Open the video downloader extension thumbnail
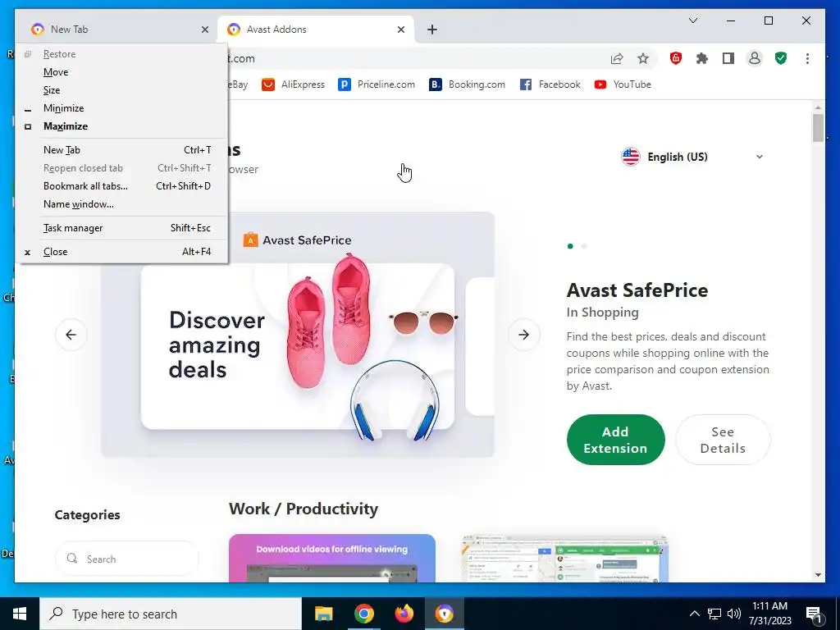This screenshot has width=840, height=630. tap(331, 558)
